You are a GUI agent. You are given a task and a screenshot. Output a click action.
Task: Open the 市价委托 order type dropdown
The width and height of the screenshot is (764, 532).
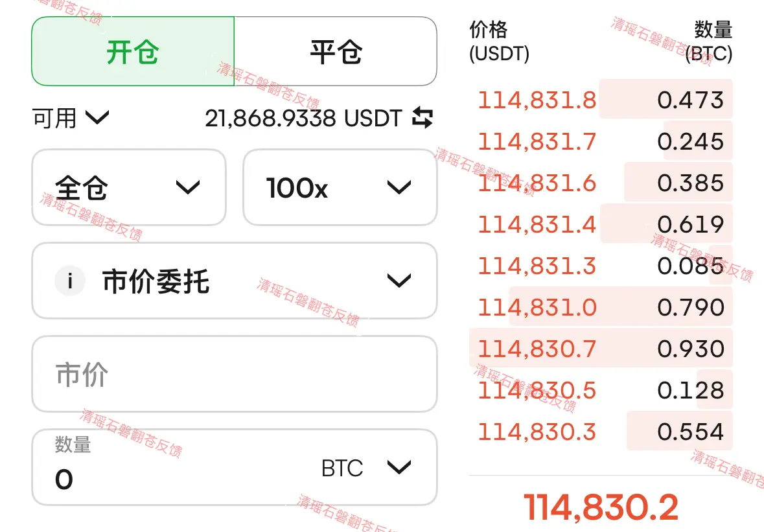point(235,281)
